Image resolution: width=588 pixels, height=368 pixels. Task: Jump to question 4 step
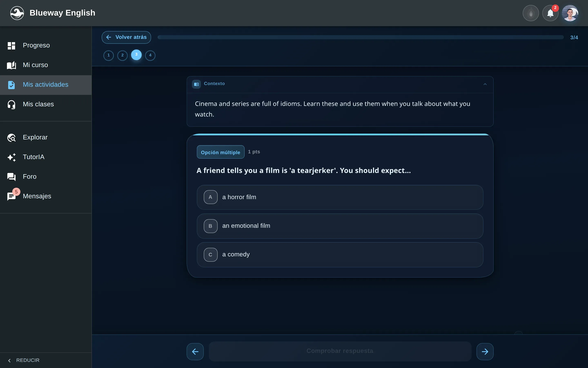click(x=150, y=55)
